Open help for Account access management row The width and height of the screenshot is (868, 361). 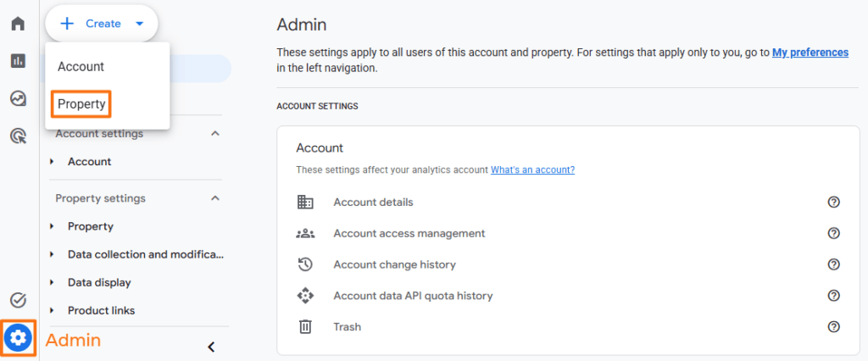coord(834,234)
